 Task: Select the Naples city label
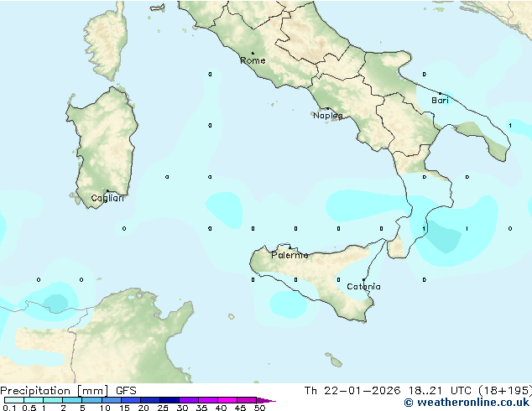pos(328,116)
